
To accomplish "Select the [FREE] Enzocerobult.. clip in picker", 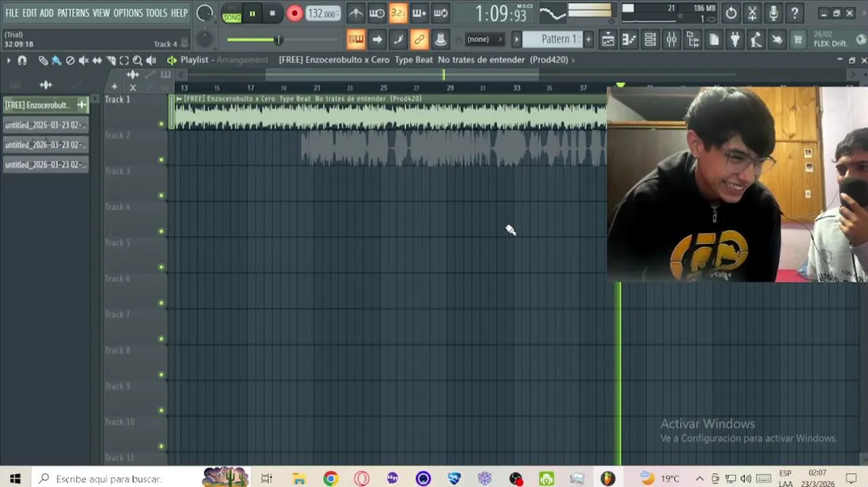I will click(x=46, y=105).
